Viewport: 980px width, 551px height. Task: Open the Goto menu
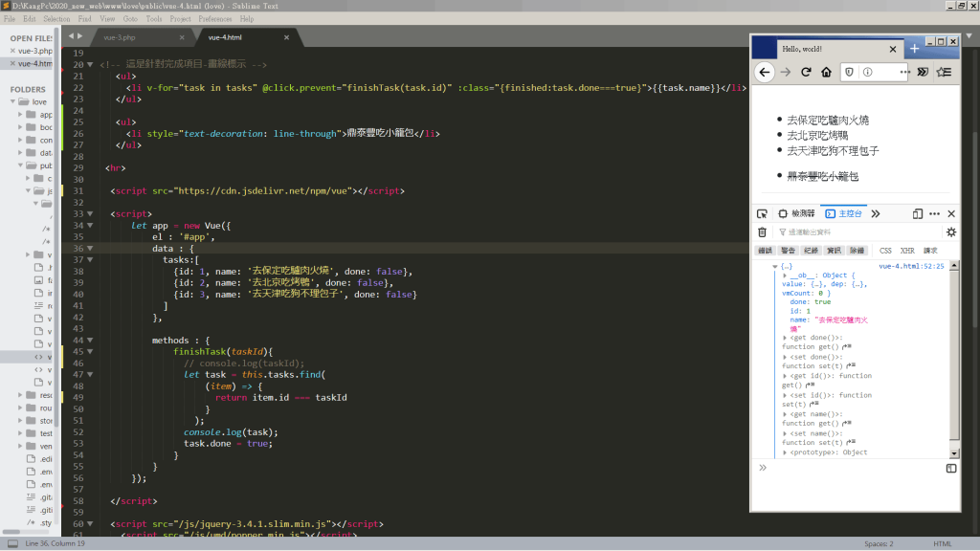tap(130, 19)
